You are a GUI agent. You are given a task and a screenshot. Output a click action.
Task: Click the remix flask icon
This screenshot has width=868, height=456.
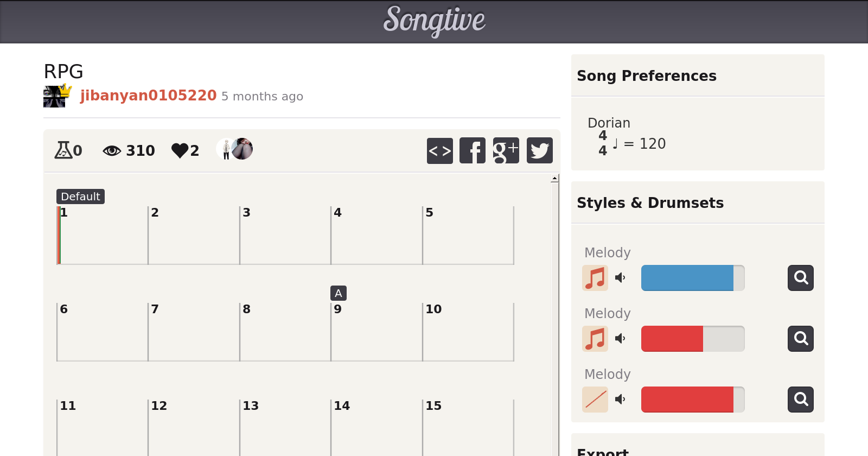(63, 150)
